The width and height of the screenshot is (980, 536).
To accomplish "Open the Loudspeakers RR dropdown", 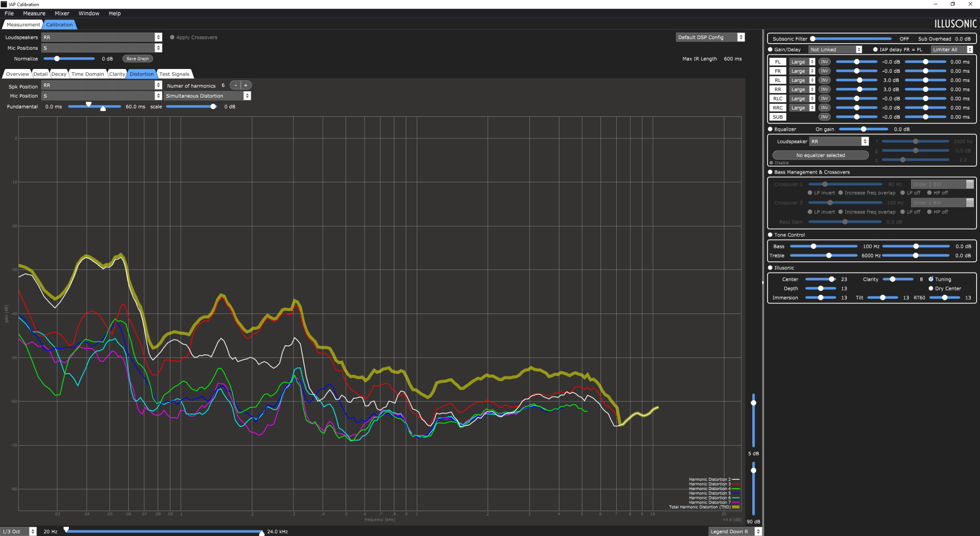I will pyautogui.click(x=101, y=37).
